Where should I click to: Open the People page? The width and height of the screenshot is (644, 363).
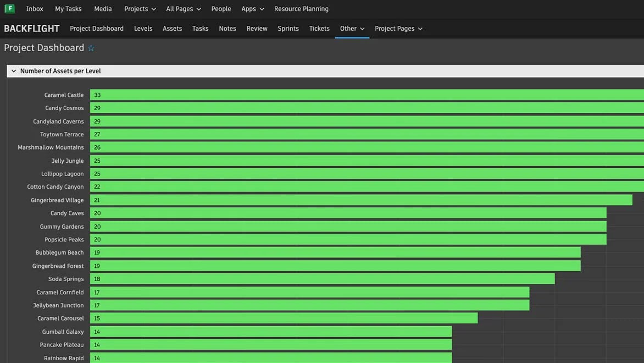click(x=221, y=9)
